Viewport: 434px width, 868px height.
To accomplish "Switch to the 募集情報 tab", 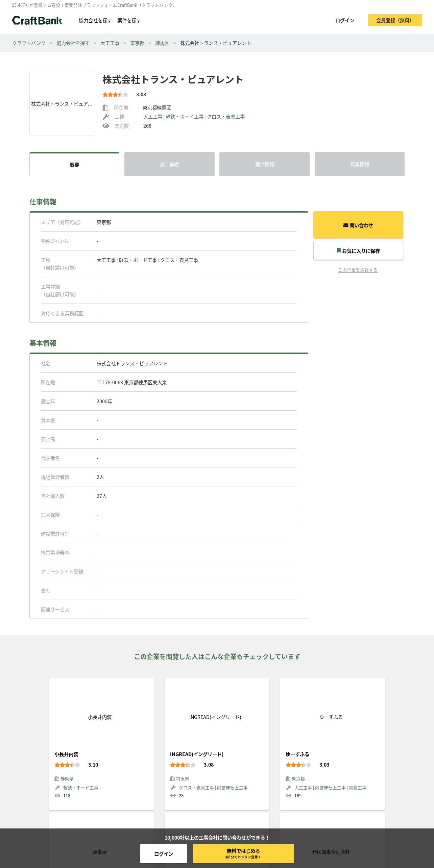I will [x=360, y=164].
